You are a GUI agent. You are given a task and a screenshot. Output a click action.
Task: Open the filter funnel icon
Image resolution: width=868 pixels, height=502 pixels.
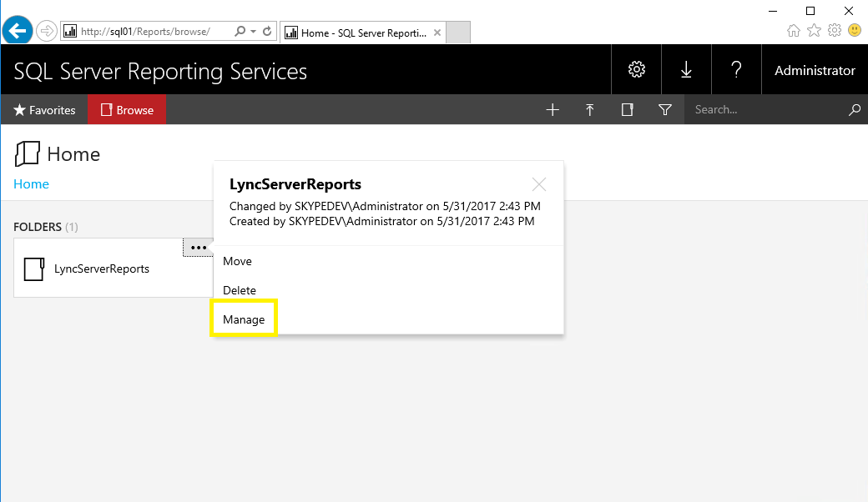click(x=665, y=110)
